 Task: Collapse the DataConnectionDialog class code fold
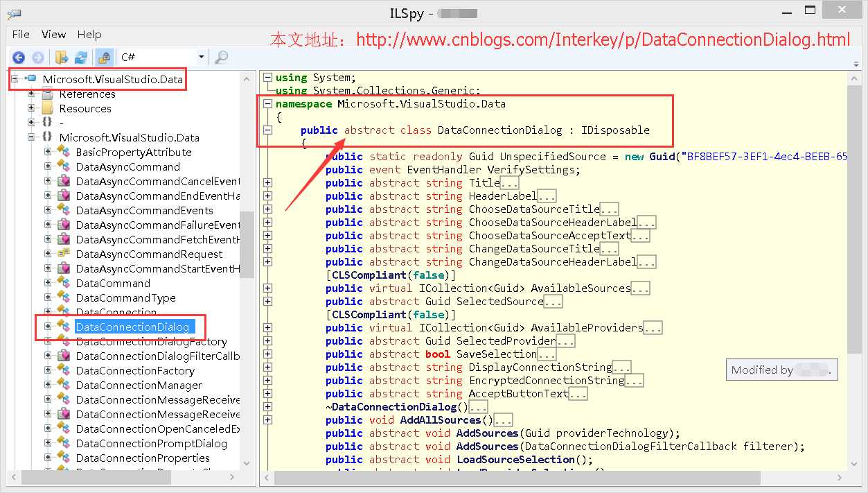tap(267, 130)
